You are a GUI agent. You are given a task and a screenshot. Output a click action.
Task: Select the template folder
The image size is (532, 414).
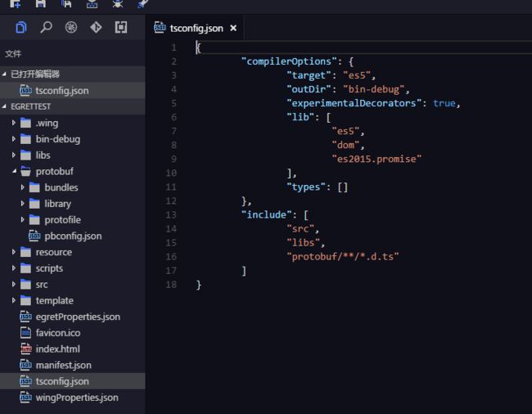73,300
